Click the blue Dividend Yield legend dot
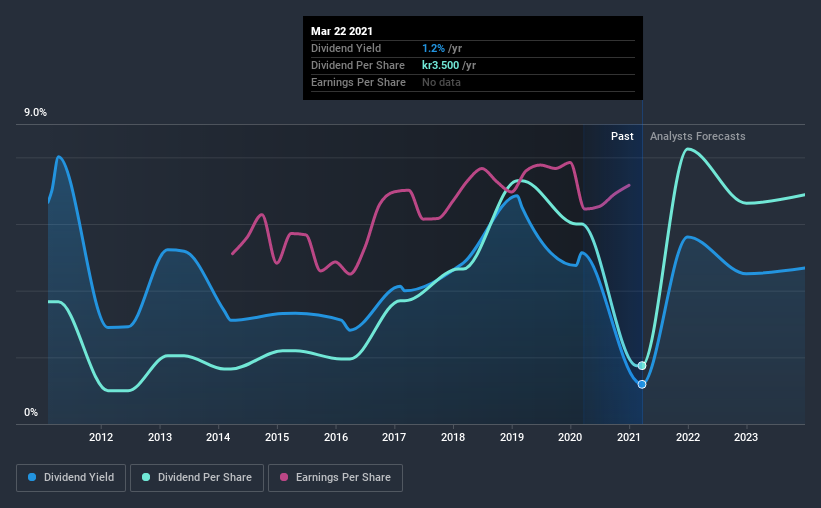The width and height of the screenshot is (821, 508). tap(33, 478)
